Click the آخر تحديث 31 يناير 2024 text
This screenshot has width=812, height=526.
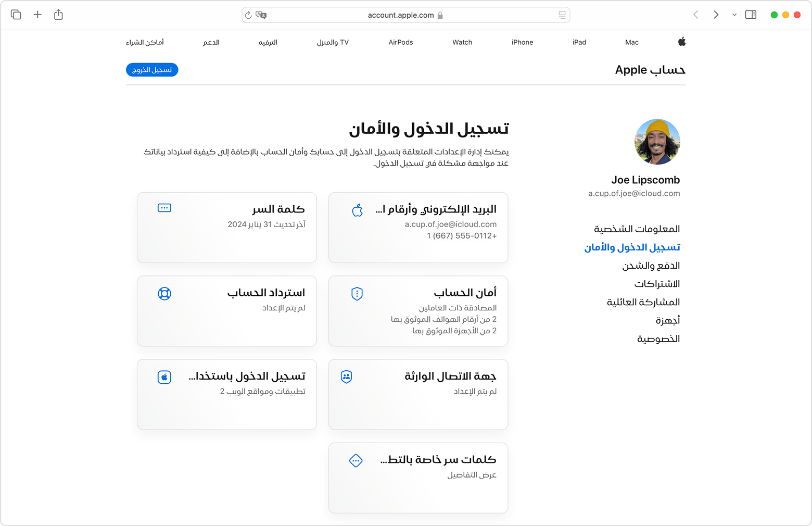click(267, 224)
